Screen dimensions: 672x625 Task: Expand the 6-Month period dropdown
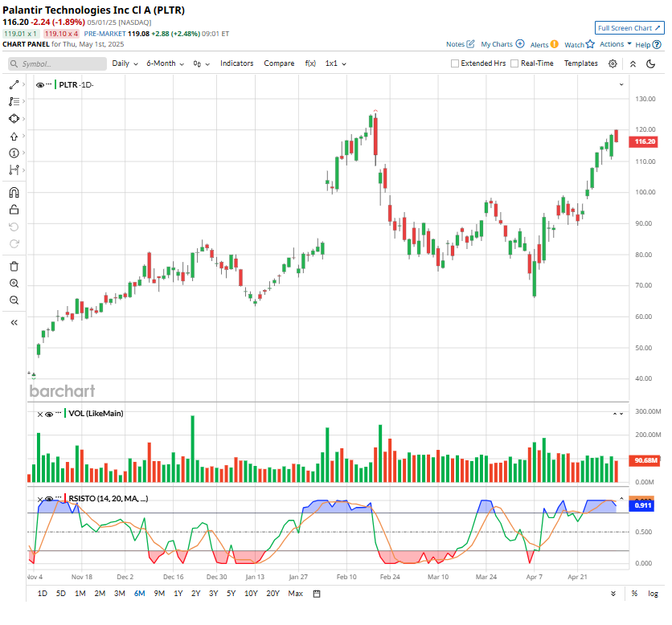pyautogui.click(x=165, y=63)
